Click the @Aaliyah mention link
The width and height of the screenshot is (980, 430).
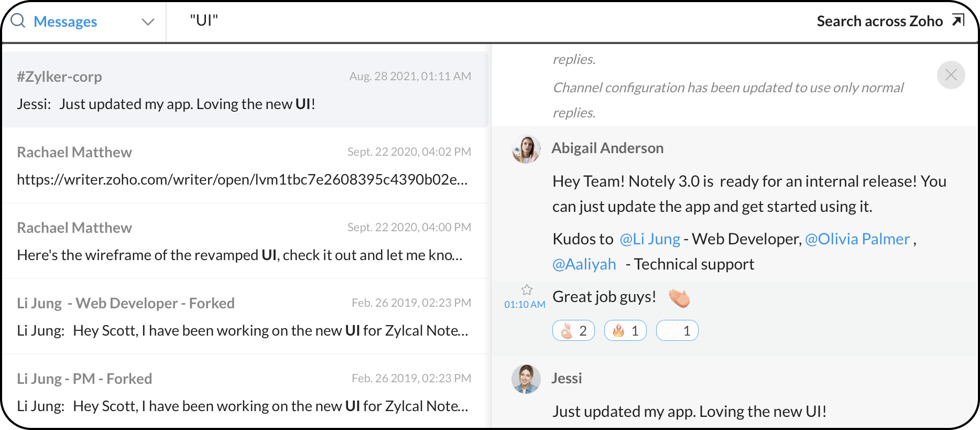[x=584, y=264]
